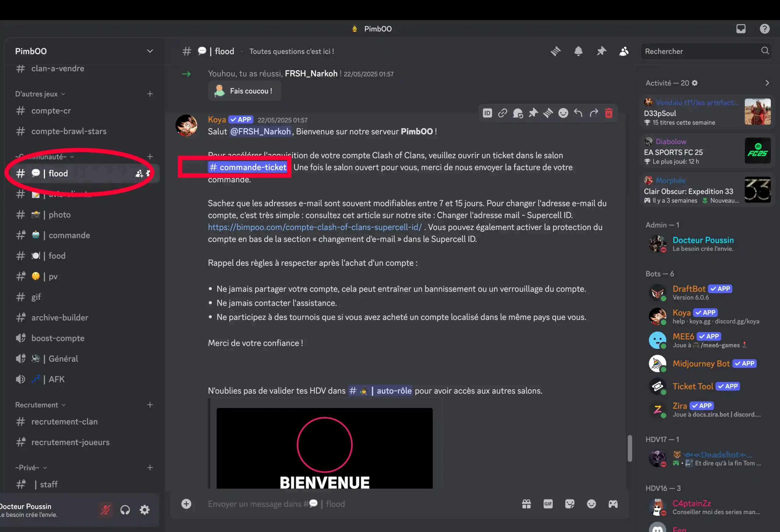The image size is (780, 532).
Task: Create thread from message toolbar icon
Action: point(548,113)
